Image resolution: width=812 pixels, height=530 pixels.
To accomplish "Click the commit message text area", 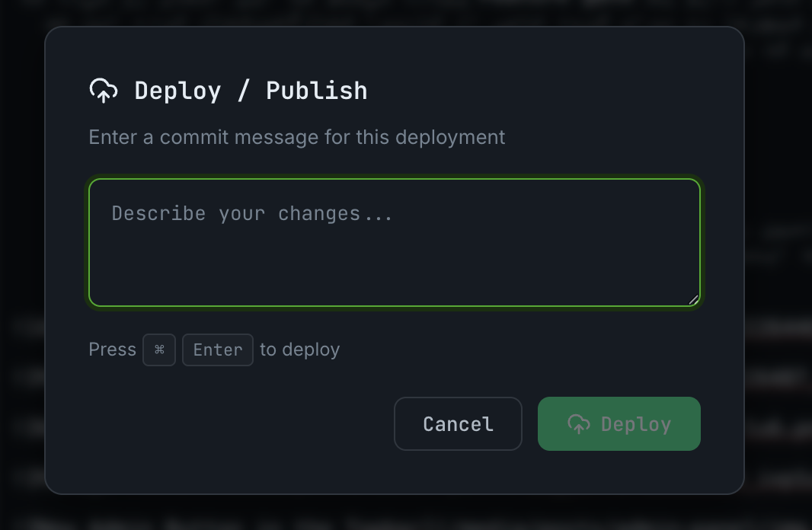I will click(394, 241).
